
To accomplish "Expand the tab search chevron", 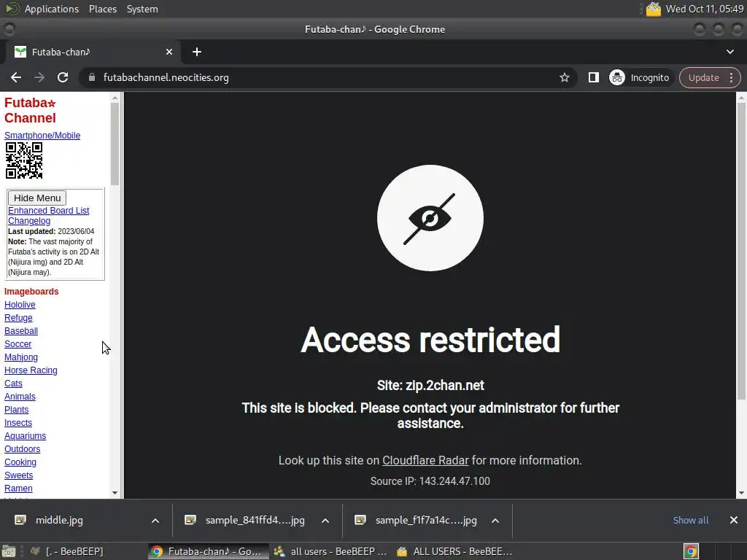I will (729, 52).
